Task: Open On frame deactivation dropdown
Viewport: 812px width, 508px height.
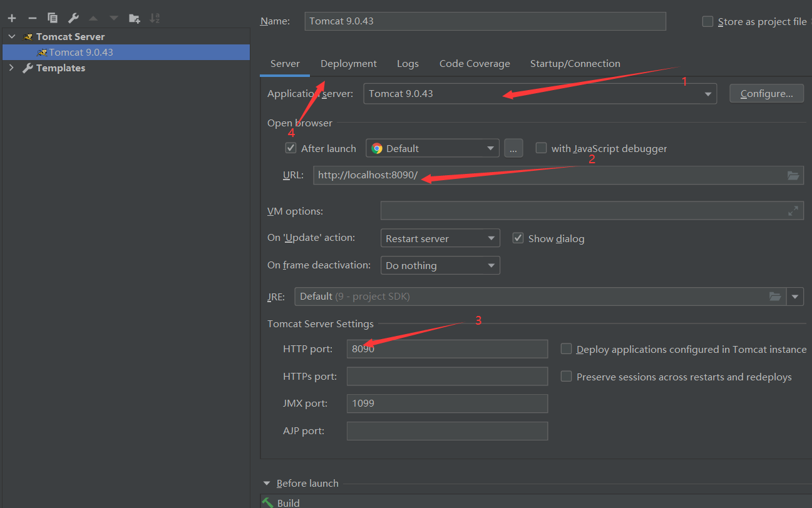Action: click(440, 265)
